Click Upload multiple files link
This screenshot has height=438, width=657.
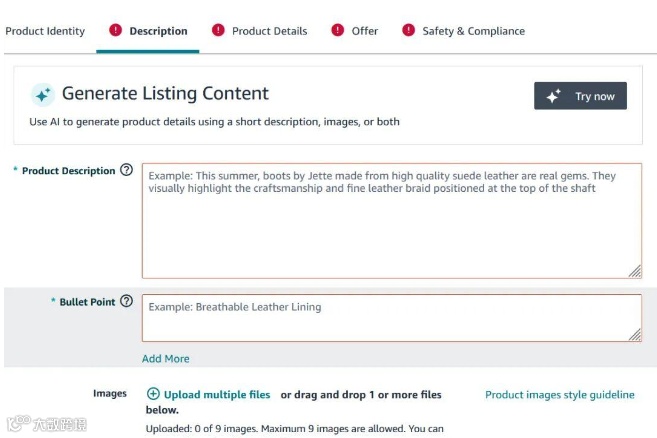tap(216, 394)
